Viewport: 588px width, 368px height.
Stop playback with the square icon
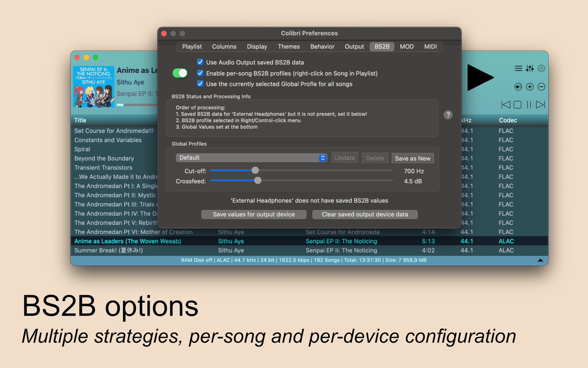point(518,105)
